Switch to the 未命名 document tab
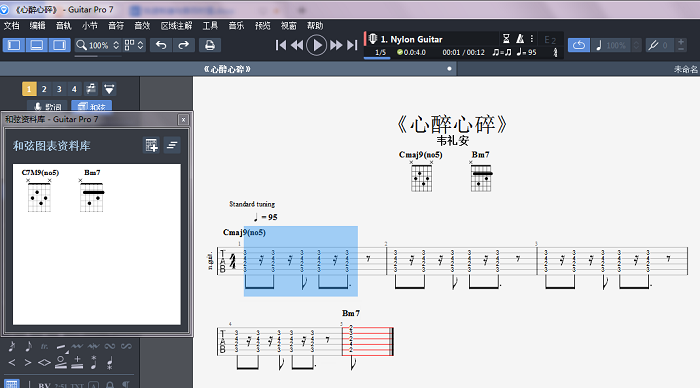The image size is (700, 388). click(686, 69)
